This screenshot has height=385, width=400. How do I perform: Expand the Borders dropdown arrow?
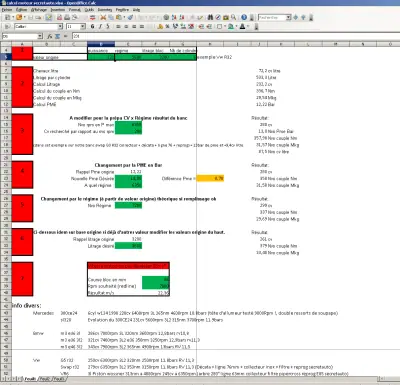point(225,26)
